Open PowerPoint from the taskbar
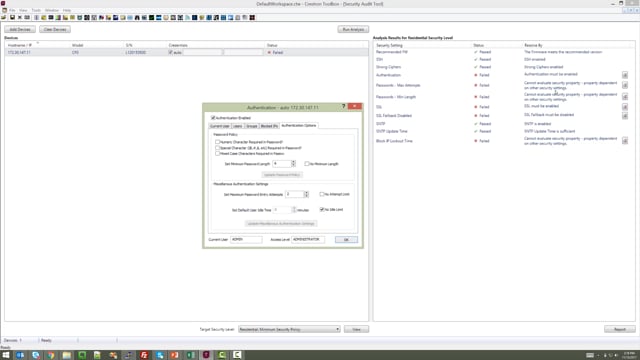The height and width of the screenshot is (360, 640). 175,355
